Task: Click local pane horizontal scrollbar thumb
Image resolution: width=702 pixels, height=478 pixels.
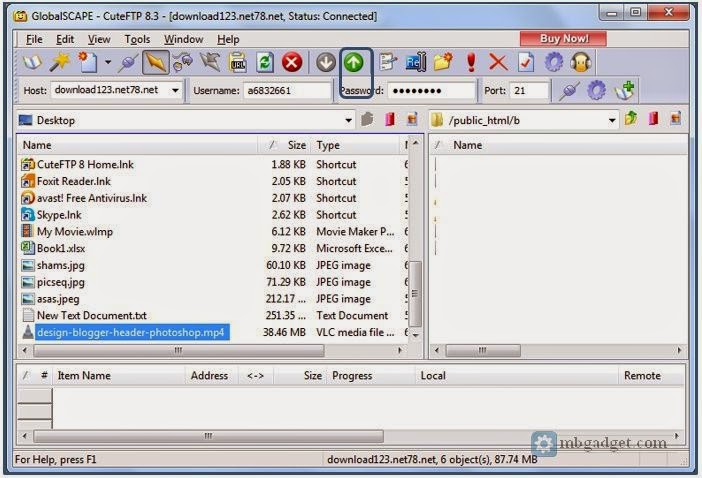Action: click(x=179, y=350)
